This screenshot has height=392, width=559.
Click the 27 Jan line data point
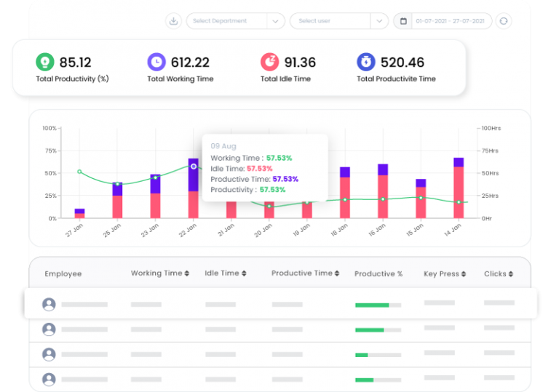click(79, 172)
